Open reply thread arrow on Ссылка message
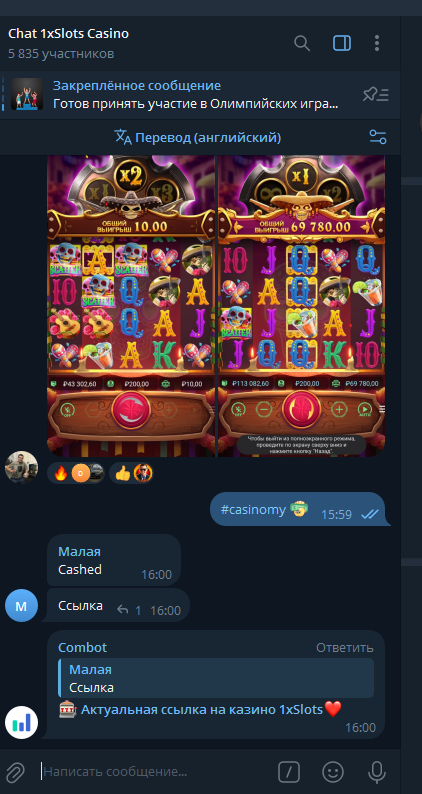The image size is (422, 794). (x=123, y=609)
